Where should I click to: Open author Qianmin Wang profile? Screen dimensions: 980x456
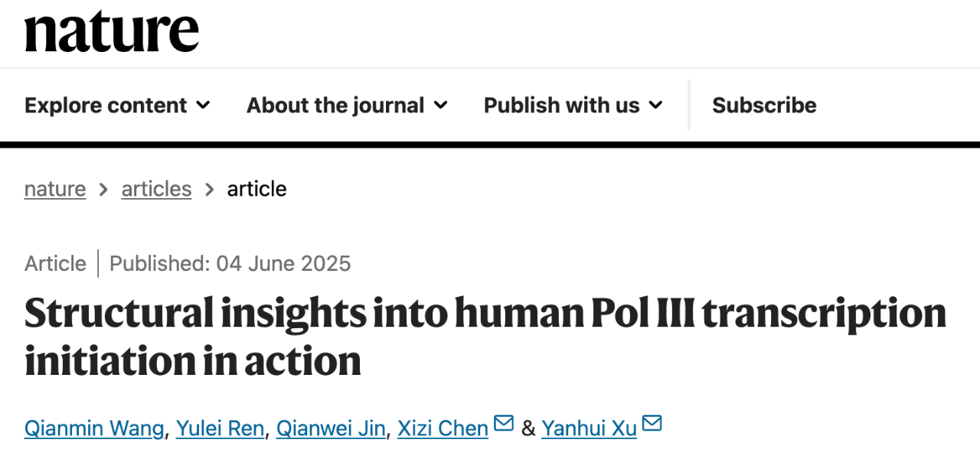tap(94, 428)
